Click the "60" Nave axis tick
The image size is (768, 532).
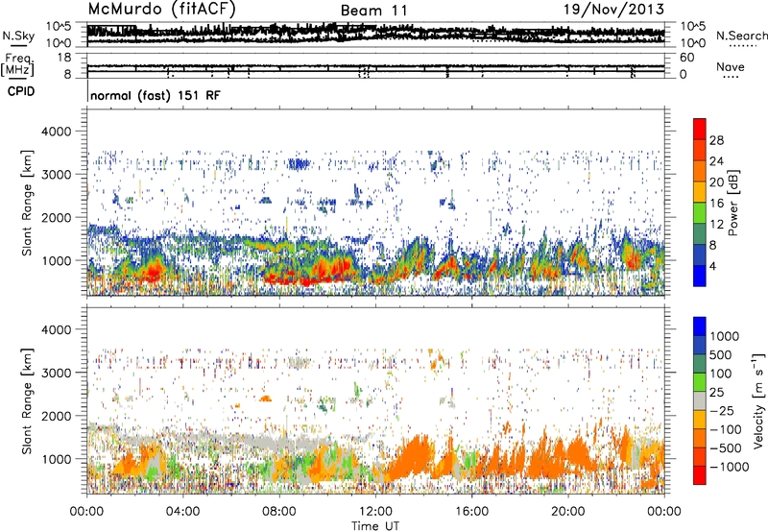pos(686,58)
